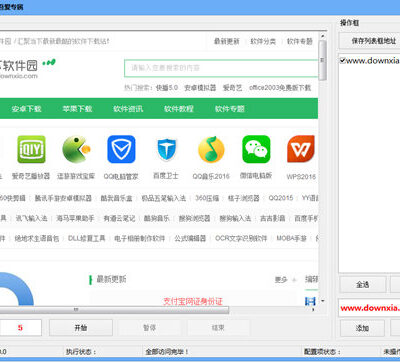Click the vertical scrollbar thumb of webpage
The width and height of the screenshot is (400, 362).
click(322, 60)
